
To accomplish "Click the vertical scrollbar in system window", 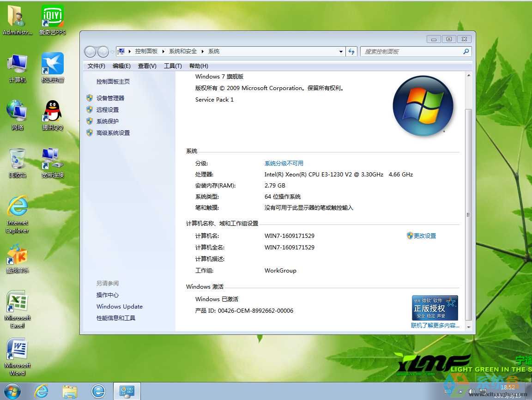I will click(468, 215).
